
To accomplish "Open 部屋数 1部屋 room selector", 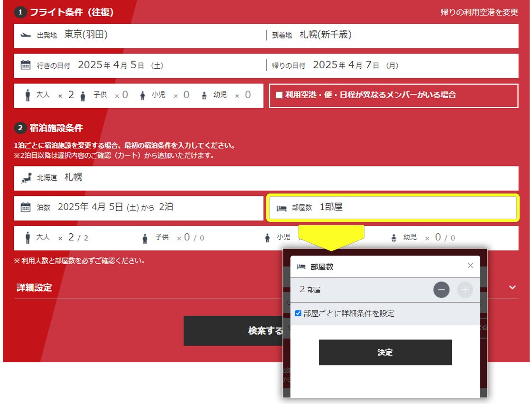I will click(393, 208).
